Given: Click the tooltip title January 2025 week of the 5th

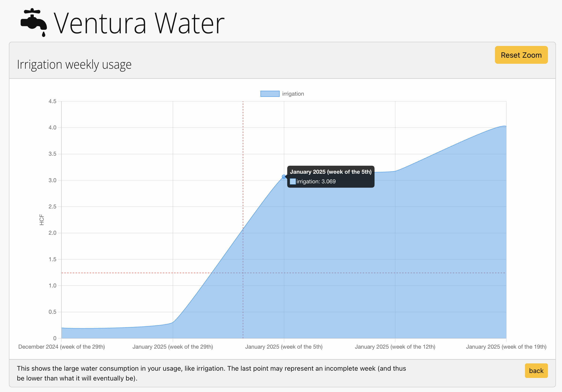Looking at the screenshot, I should (x=330, y=172).
